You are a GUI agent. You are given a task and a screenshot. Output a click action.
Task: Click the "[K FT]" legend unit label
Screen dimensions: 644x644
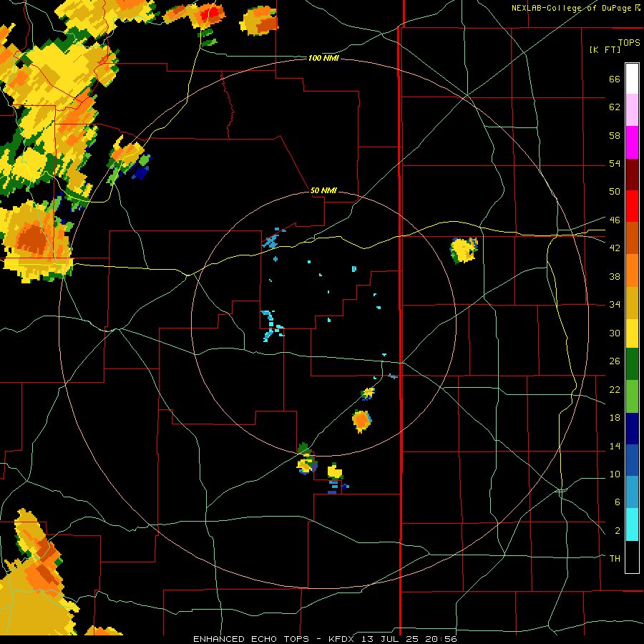[605, 49]
